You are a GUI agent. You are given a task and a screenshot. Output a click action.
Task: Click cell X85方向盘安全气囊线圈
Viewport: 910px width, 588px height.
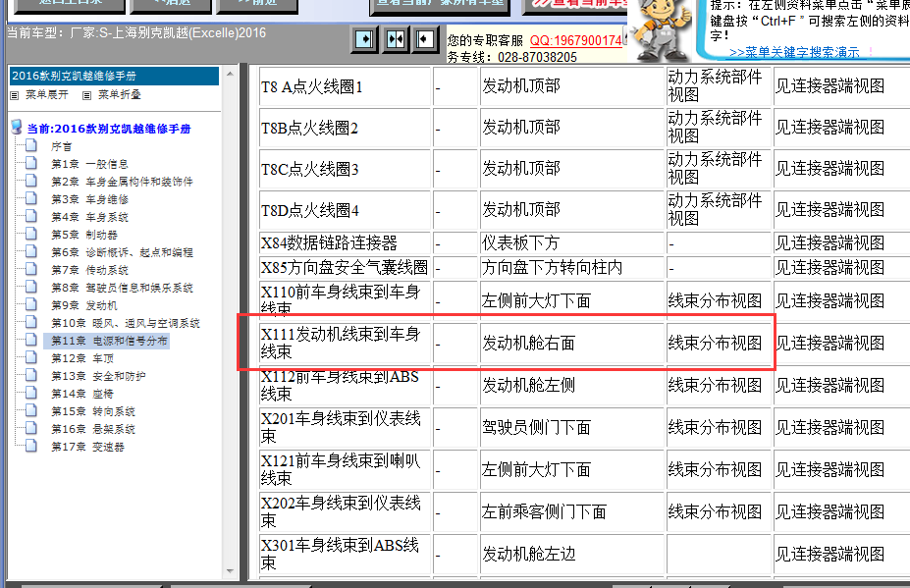[x=345, y=268]
